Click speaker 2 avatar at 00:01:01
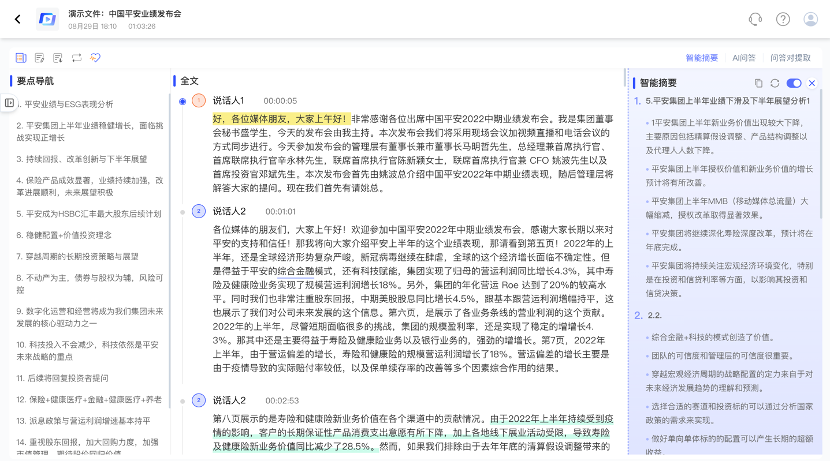 (x=199, y=211)
